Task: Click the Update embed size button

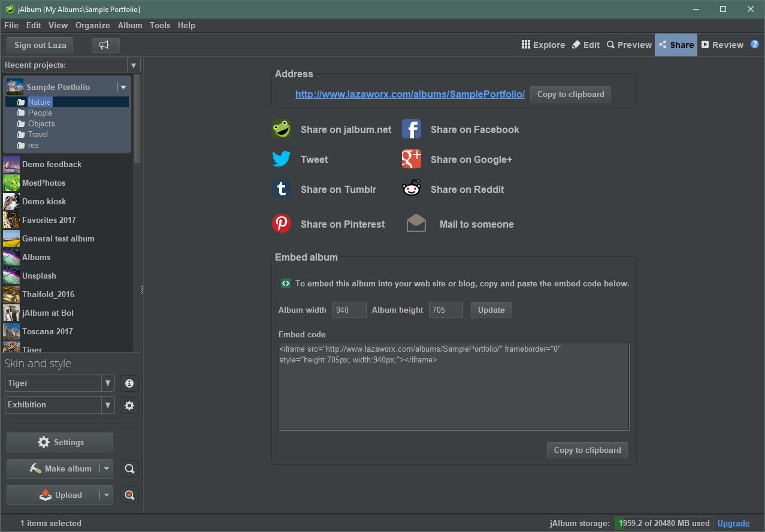Action: 491,310
